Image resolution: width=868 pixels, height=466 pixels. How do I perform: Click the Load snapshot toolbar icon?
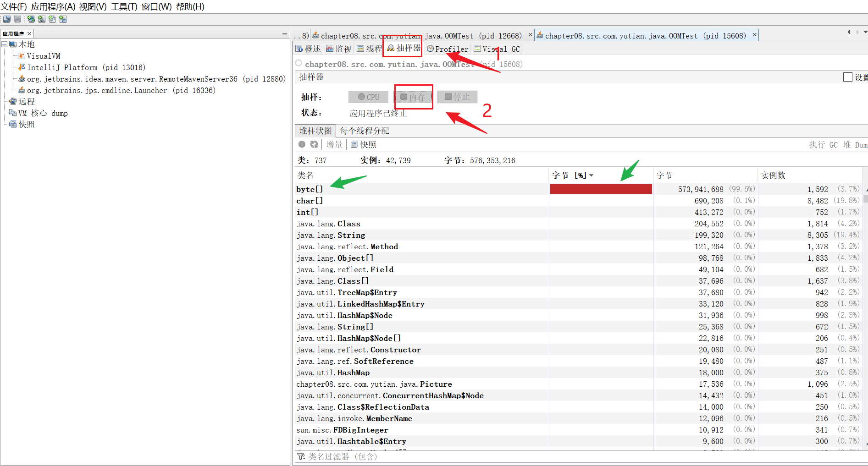coord(7,19)
